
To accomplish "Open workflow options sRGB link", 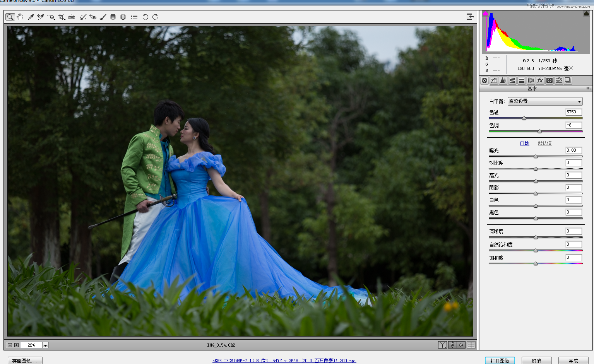I will (284, 361).
